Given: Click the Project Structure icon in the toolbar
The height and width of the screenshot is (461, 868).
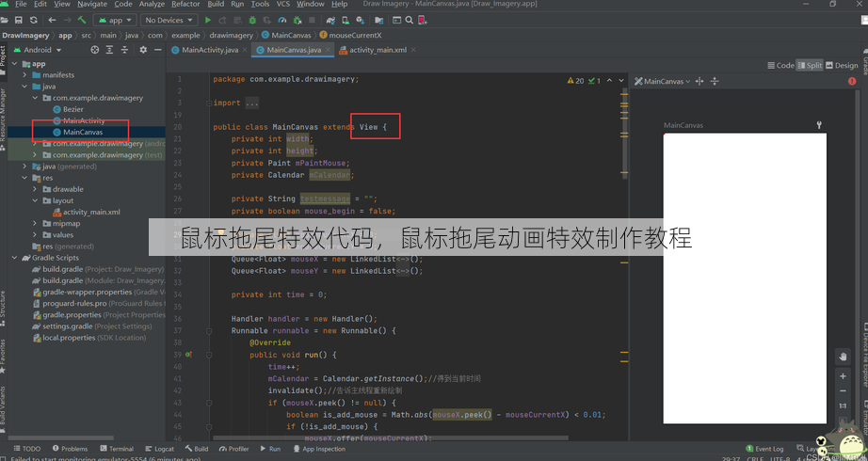Looking at the screenshot, I should click(379, 20).
